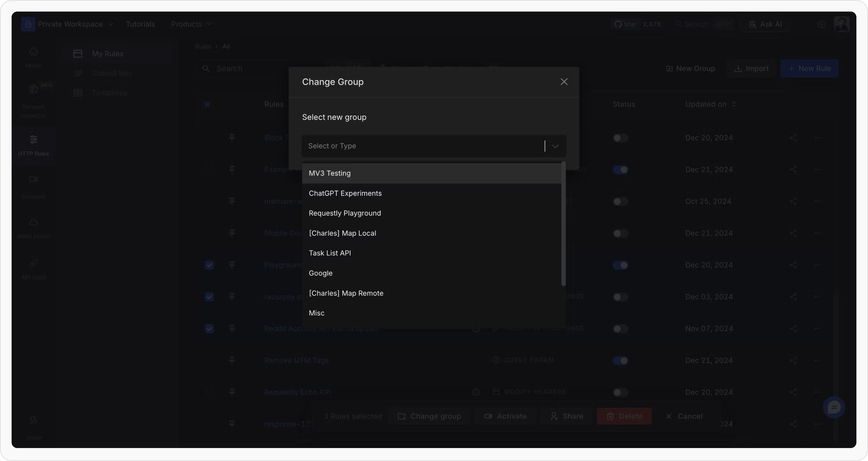This screenshot has width=868, height=461.
Task: Uncheck the Reddit Account API rule checkbox
Action: tap(209, 329)
